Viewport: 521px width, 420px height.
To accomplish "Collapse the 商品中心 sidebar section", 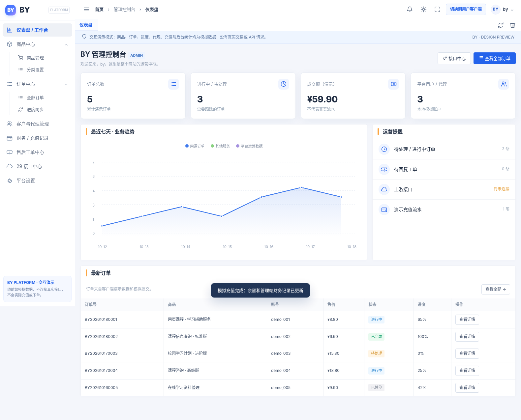I will 66,44.
